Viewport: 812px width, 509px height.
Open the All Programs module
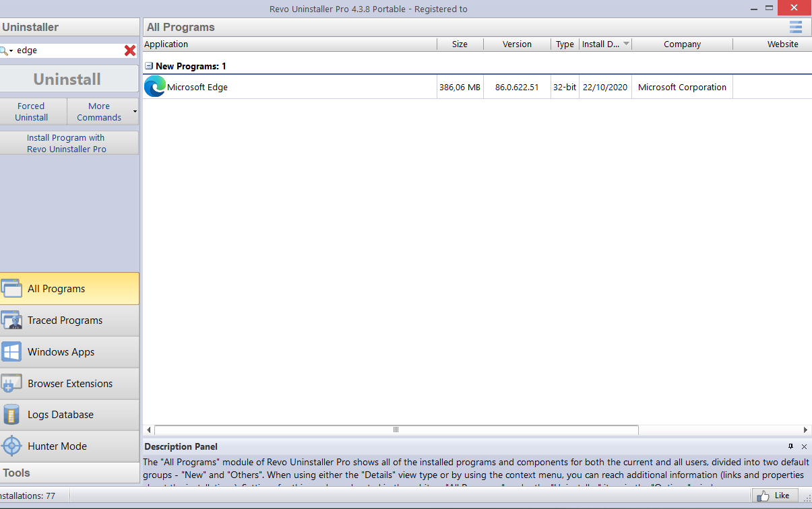point(69,289)
